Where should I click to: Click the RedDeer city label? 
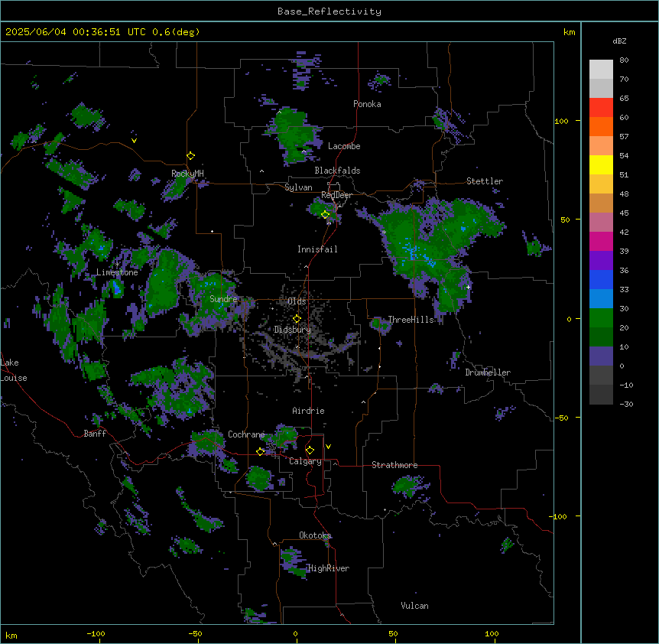tap(336, 196)
